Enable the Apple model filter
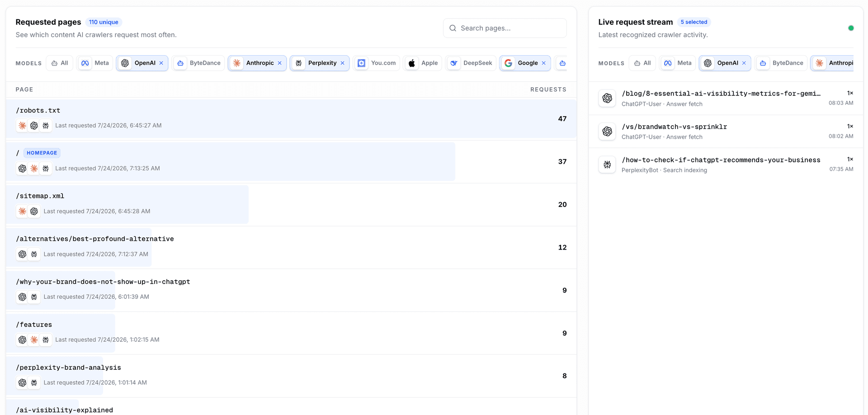The width and height of the screenshot is (868, 415). pyautogui.click(x=422, y=63)
